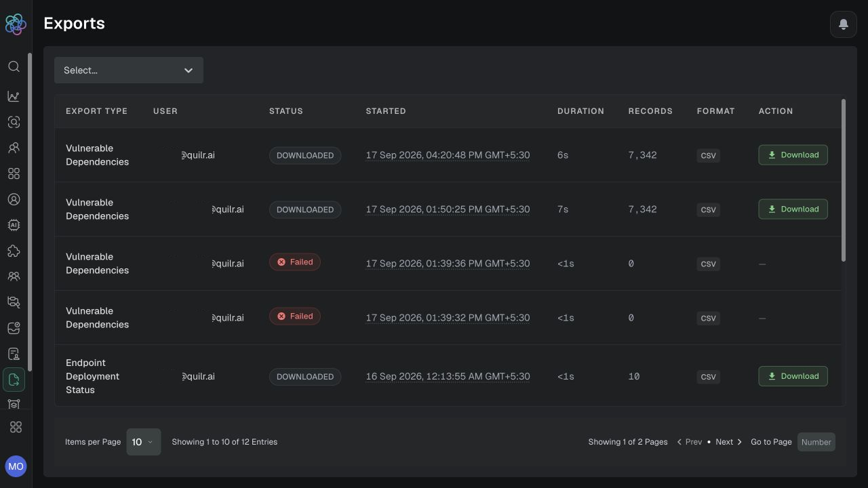Go to the Next page

coord(729,442)
